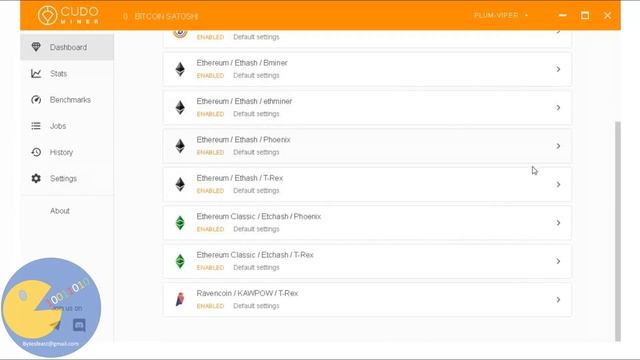Screen dimensions: 640x360
Task: Click the ENABLED status on ethminer row
Action: pos(210,114)
